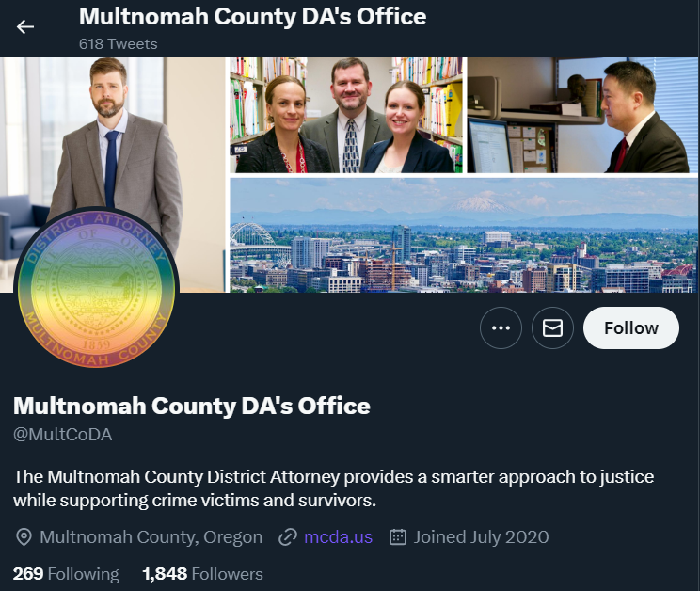
Task: Open the three-dot more options menu
Action: click(x=501, y=328)
